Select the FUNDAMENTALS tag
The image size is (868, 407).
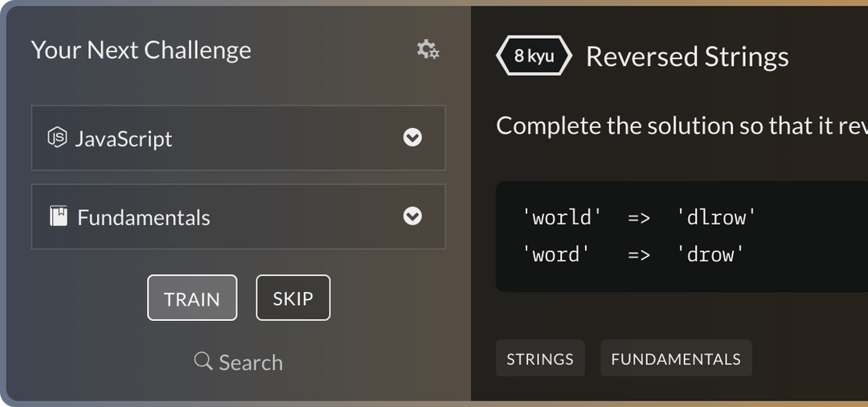pyautogui.click(x=676, y=359)
